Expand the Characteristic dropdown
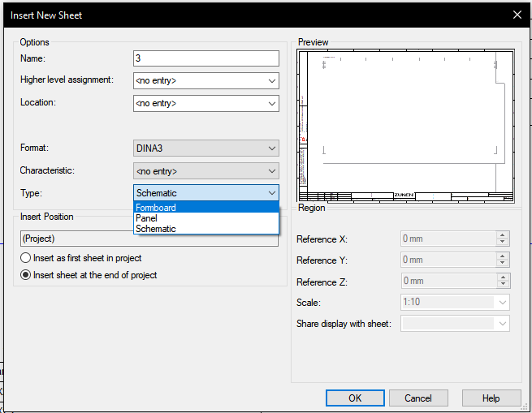This screenshot has width=532, height=413. 271,171
